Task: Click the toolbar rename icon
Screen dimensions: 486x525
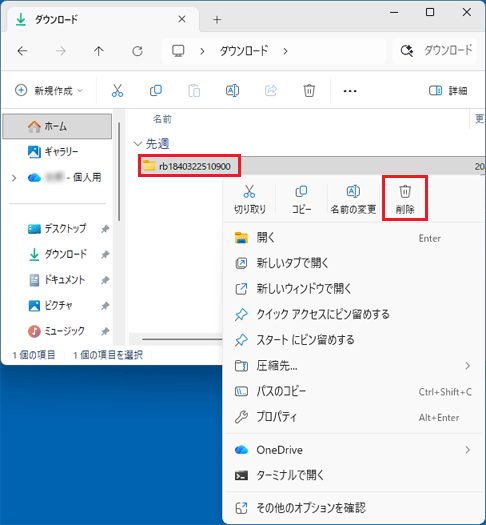Action: coord(233,90)
